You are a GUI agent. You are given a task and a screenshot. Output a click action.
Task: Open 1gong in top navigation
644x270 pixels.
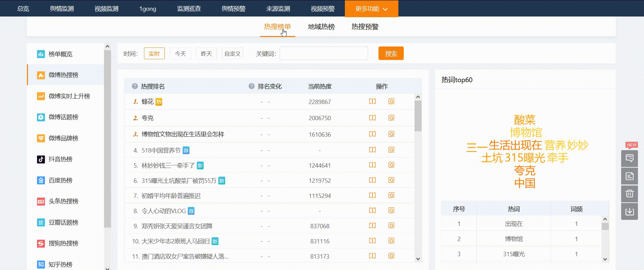tap(148, 9)
